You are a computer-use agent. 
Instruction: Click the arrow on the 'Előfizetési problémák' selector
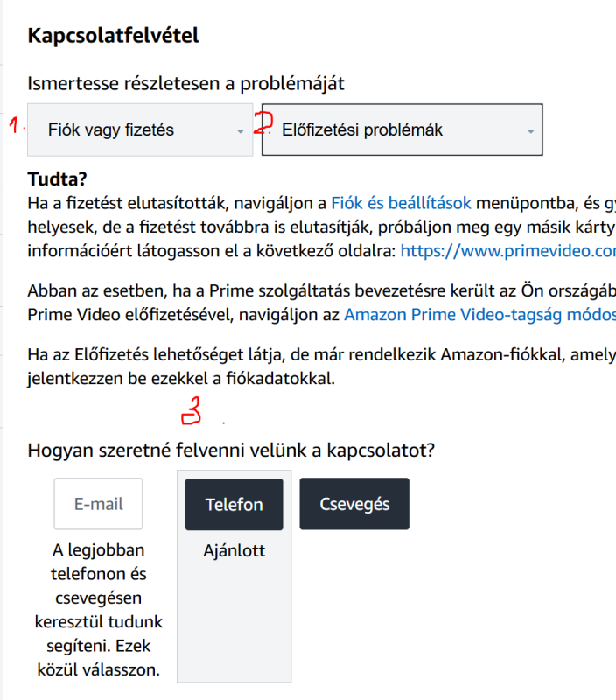pyautogui.click(x=530, y=131)
